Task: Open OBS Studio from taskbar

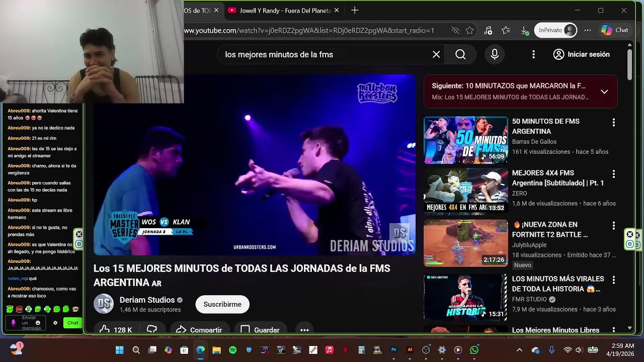Action: (426, 350)
